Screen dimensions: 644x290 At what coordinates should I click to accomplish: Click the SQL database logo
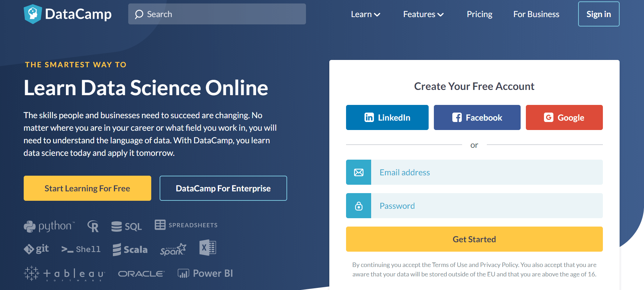(127, 227)
